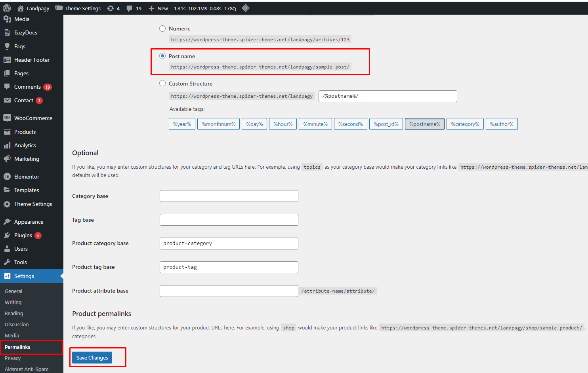This screenshot has width=588, height=373.
Task: Open the Discussion settings submenu
Action: [17, 324]
